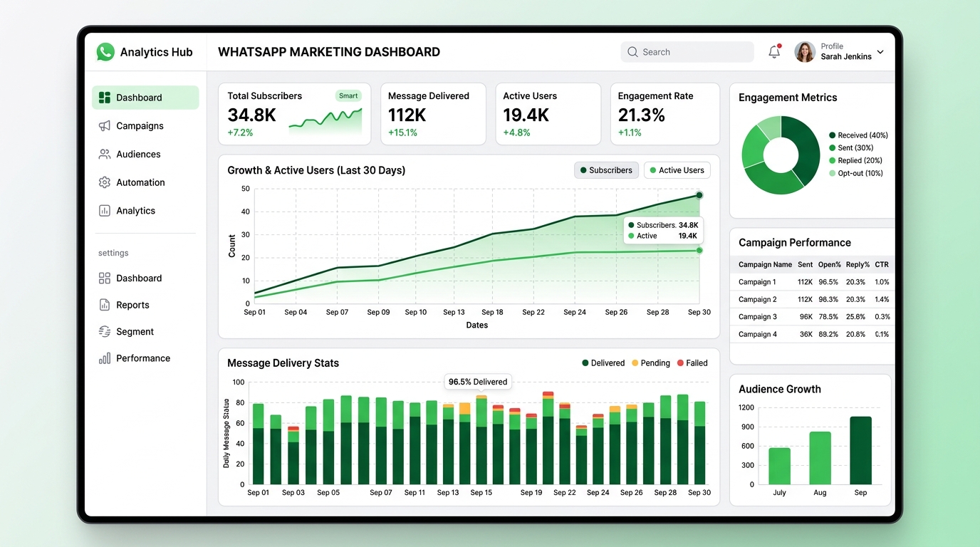Click the Segment icon in sidebar
980x547 pixels.
pos(105,332)
